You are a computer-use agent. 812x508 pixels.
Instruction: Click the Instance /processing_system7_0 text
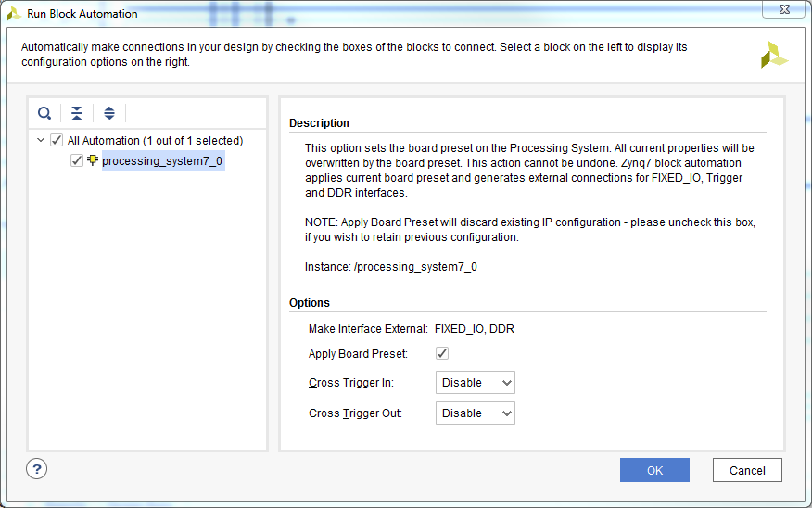coord(391,267)
